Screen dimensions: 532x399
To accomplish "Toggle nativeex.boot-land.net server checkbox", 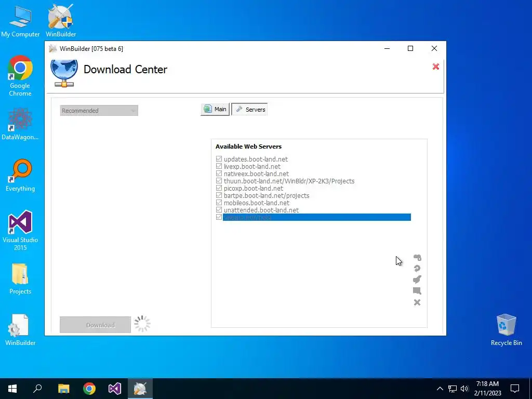I will 219,174.
